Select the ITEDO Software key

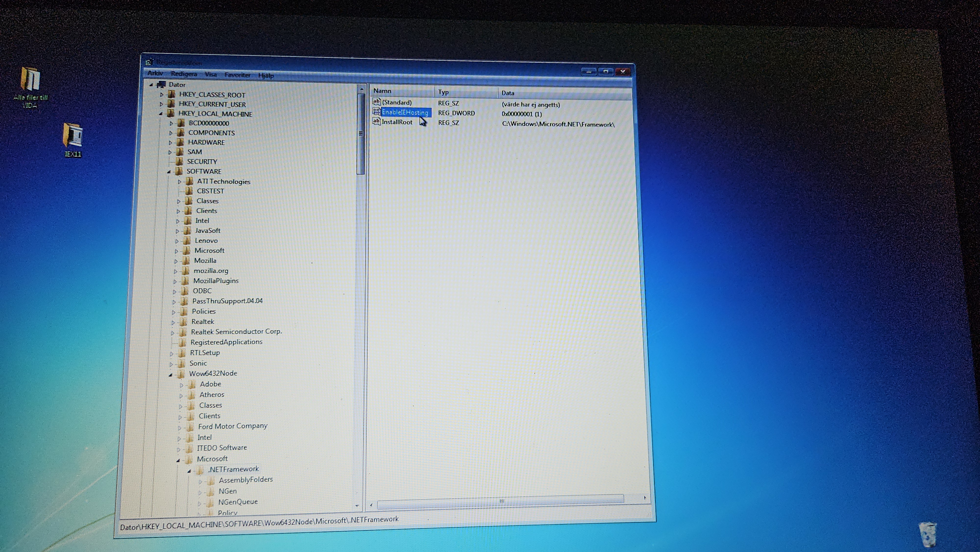tap(222, 448)
